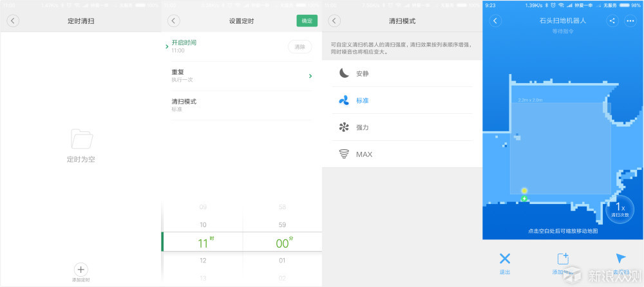Tap the add timer plus icon

(x=81, y=270)
